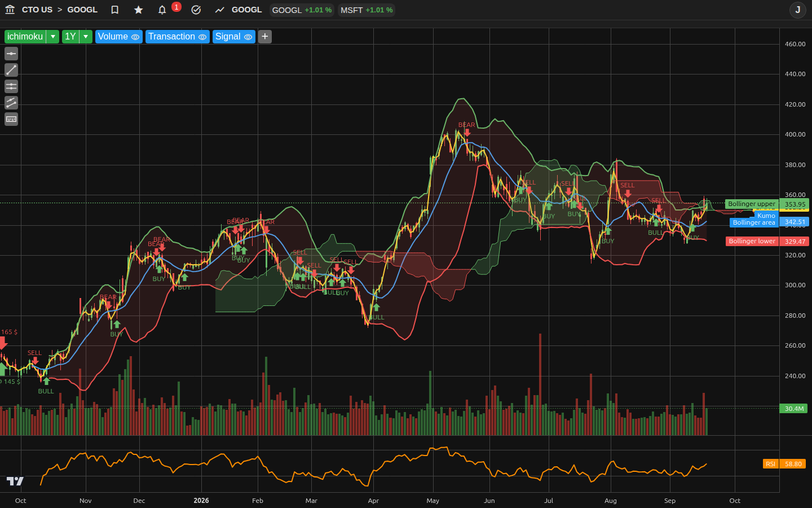Select the parallel channel drawing tool
The width and height of the screenshot is (812, 508).
coord(11,103)
